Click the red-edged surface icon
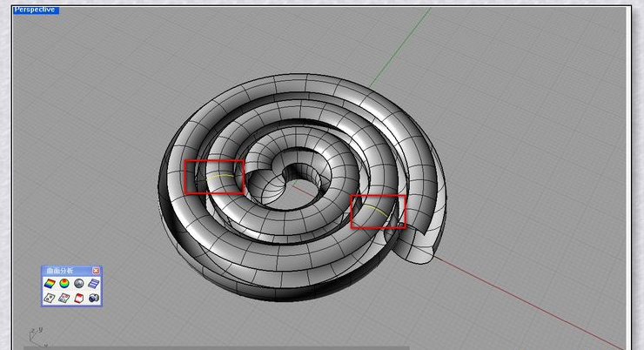 (78, 298)
